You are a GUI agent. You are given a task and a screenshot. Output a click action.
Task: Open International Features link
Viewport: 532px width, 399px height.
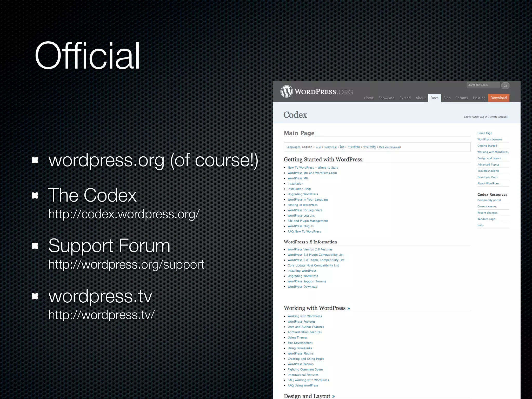pyautogui.click(x=303, y=375)
